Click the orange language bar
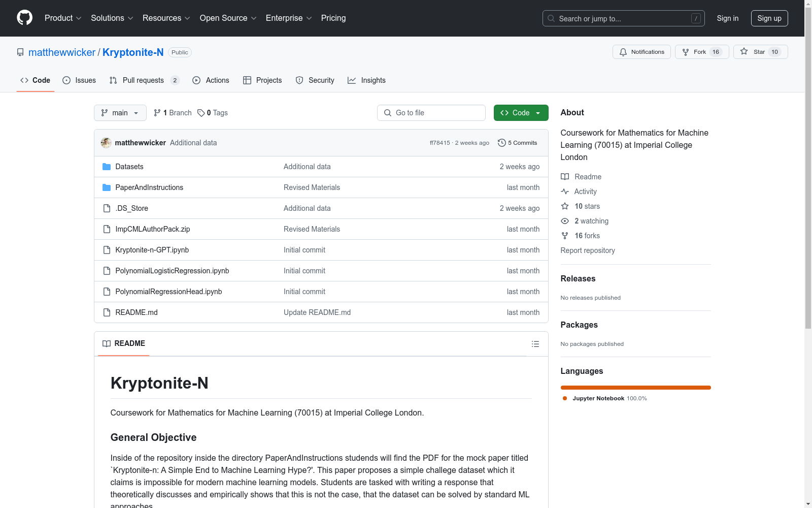 636,388
